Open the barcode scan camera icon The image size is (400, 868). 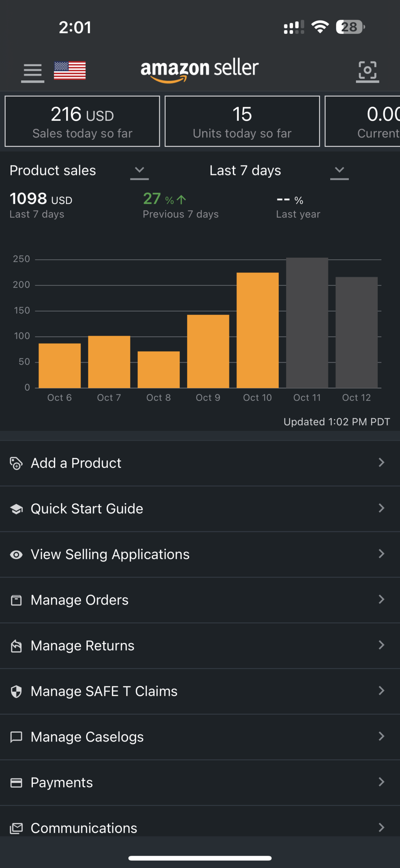[x=367, y=72]
